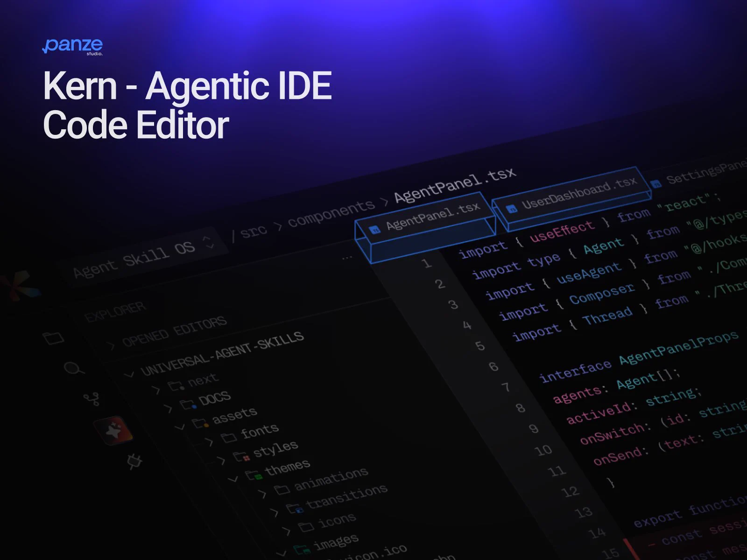Click the EXPLORER panel heading
The height and width of the screenshot is (560, 747).
click(x=115, y=312)
